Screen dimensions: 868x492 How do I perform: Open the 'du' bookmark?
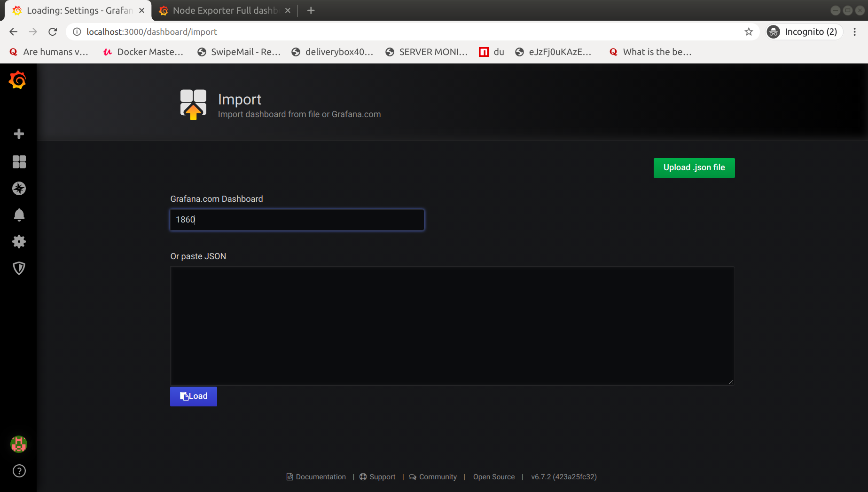(x=492, y=52)
